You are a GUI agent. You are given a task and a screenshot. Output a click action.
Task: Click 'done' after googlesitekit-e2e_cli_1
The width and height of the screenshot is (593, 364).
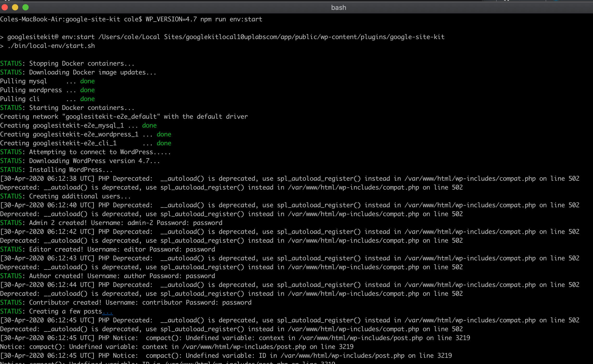164,143
